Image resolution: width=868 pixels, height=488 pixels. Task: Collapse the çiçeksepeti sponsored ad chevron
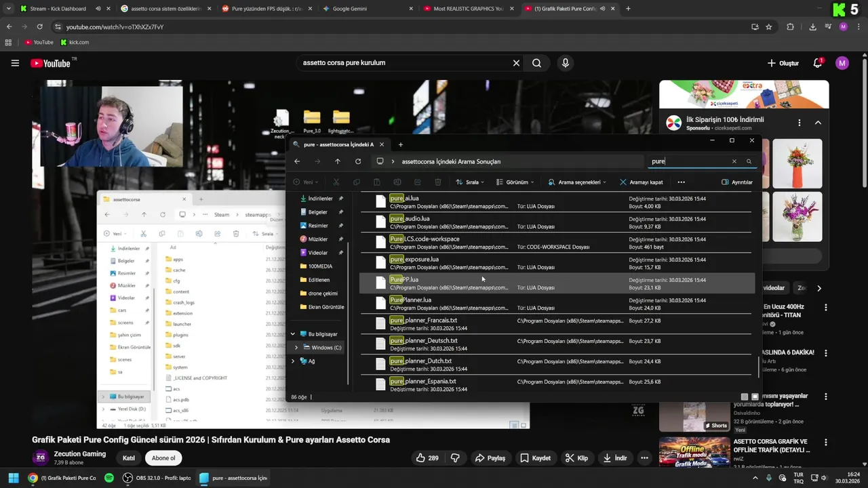tap(818, 123)
